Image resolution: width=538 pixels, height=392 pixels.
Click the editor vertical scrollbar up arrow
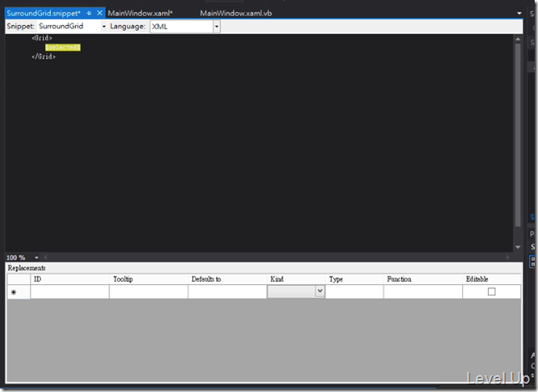click(518, 39)
